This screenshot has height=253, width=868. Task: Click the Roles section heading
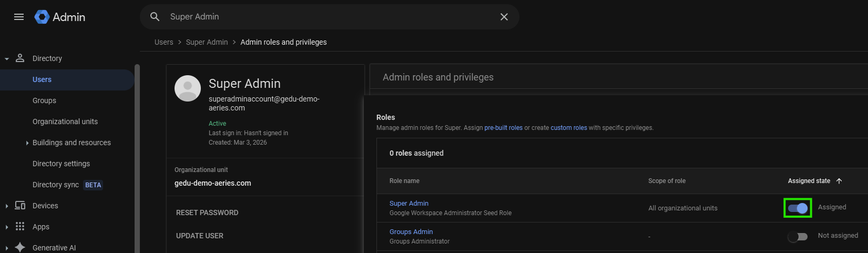click(385, 117)
